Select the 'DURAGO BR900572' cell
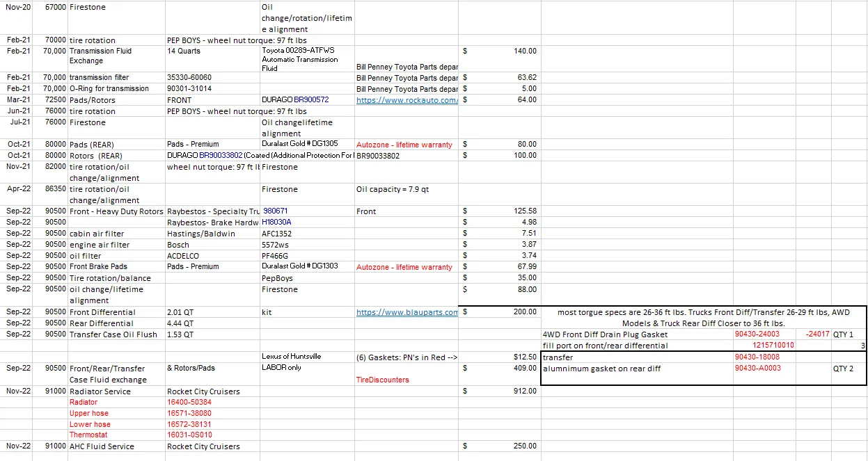Screen dimensions: 868x461 pos(307,99)
